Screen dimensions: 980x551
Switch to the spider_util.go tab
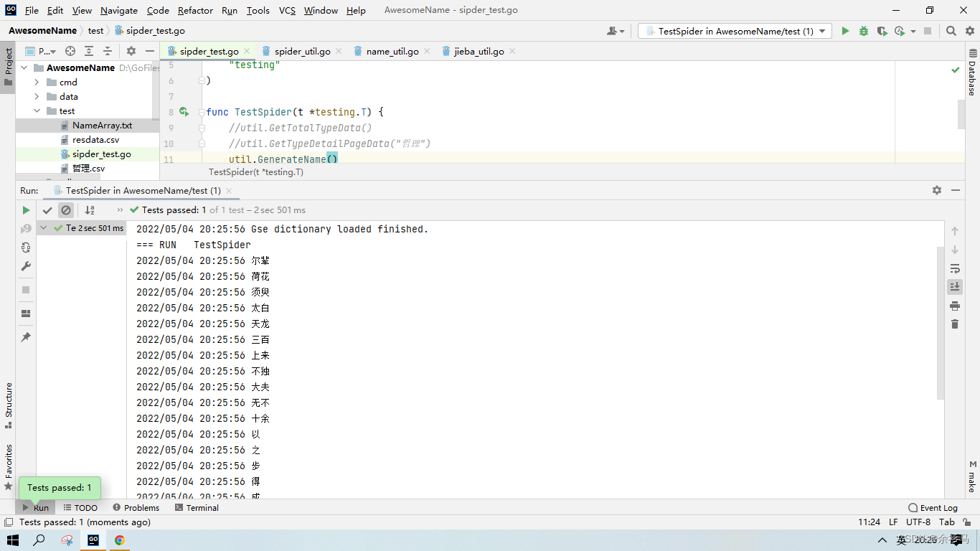[x=302, y=52]
